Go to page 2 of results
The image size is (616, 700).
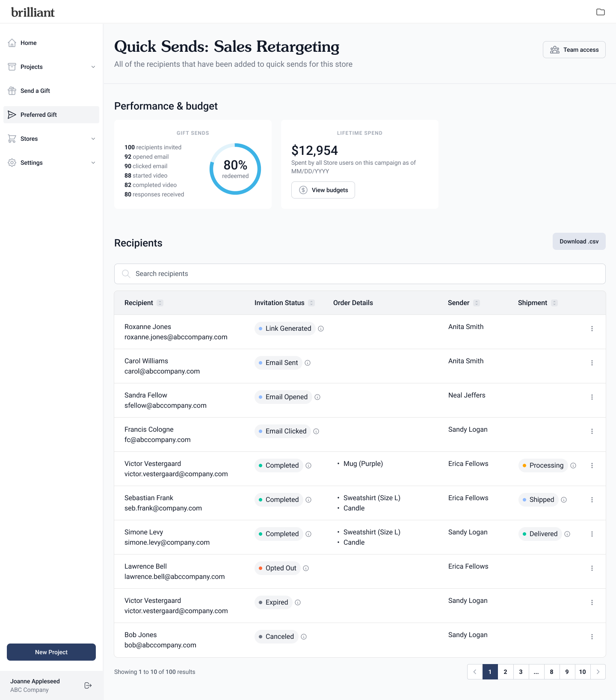pyautogui.click(x=506, y=672)
